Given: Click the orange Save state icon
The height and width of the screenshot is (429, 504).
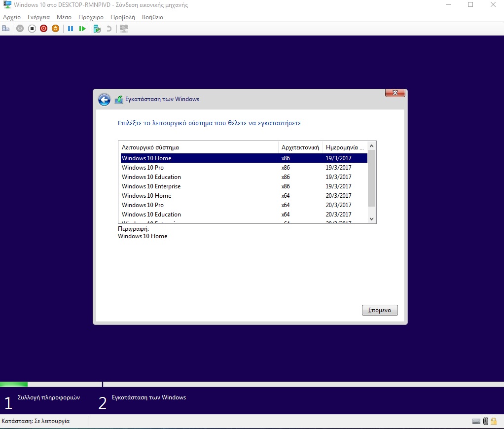Looking at the screenshot, I should click(56, 29).
